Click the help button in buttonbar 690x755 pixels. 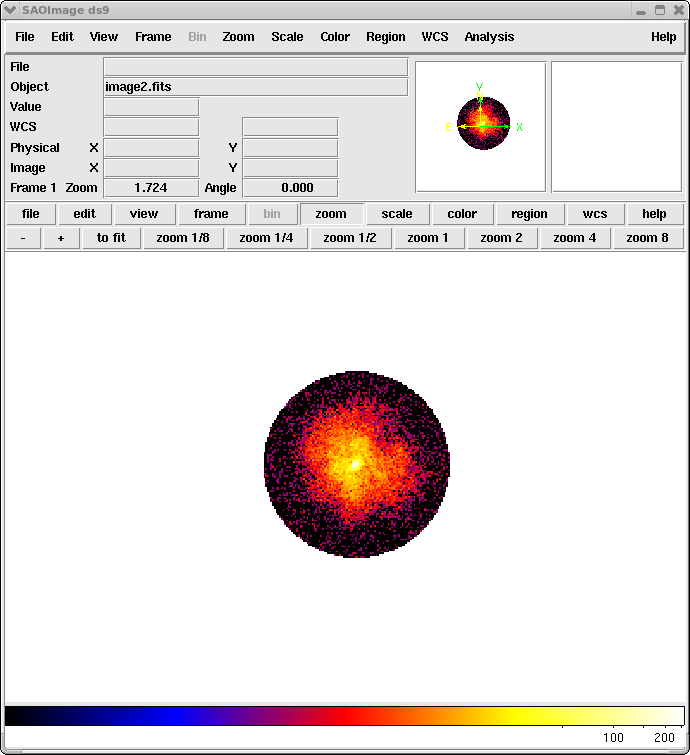[654, 214]
